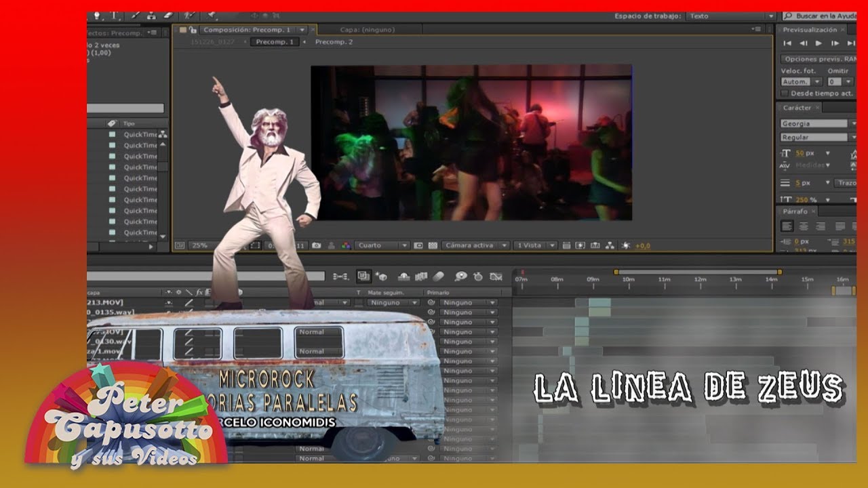Image resolution: width=868 pixels, height=488 pixels.
Task: Click the vertical scale value 250 %
Action: (806, 199)
